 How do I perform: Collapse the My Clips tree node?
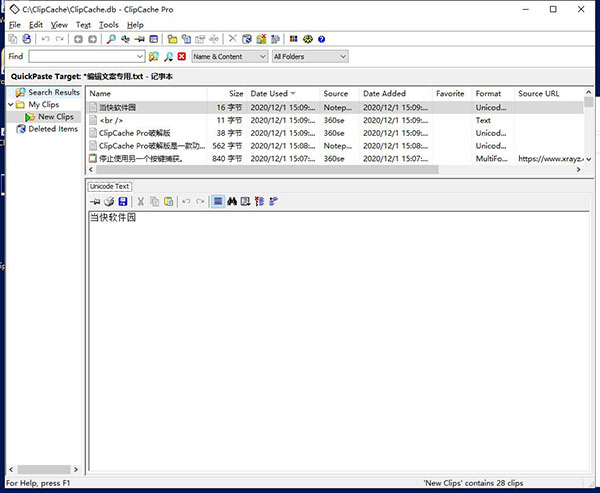click(11, 104)
